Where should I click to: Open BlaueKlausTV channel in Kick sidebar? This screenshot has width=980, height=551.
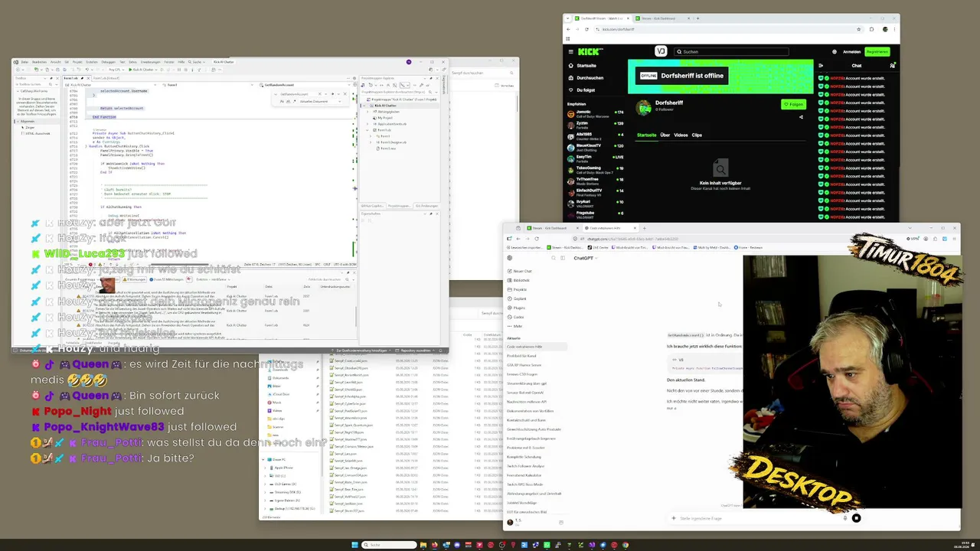[x=596, y=148]
